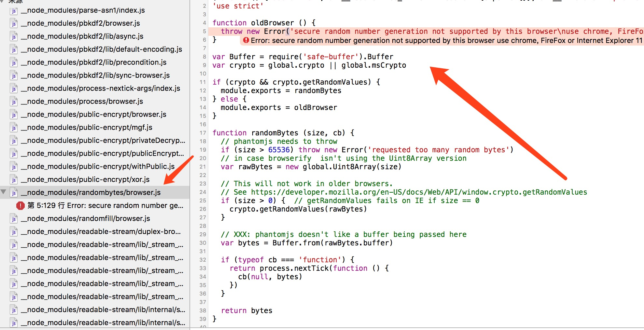The height and width of the screenshot is (330, 644).
Task: Select public-encrypt/xor.js in the file list
Action: (x=85, y=180)
